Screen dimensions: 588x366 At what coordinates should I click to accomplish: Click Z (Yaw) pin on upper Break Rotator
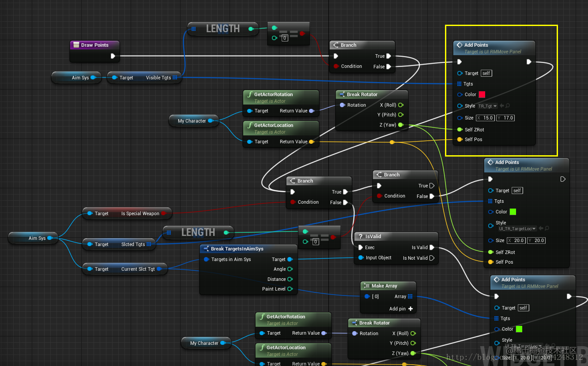coord(400,125)
